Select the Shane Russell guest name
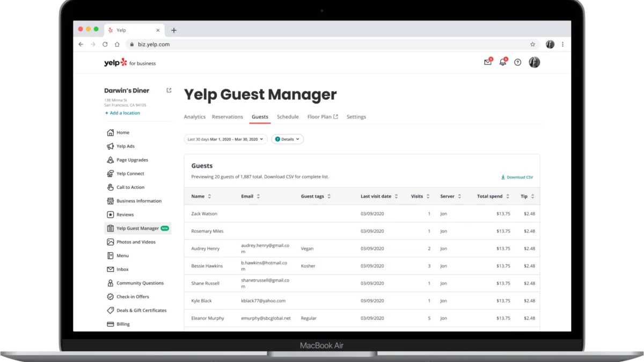The width and height of the screenshot is (644, 362). (x=207, y=283)
